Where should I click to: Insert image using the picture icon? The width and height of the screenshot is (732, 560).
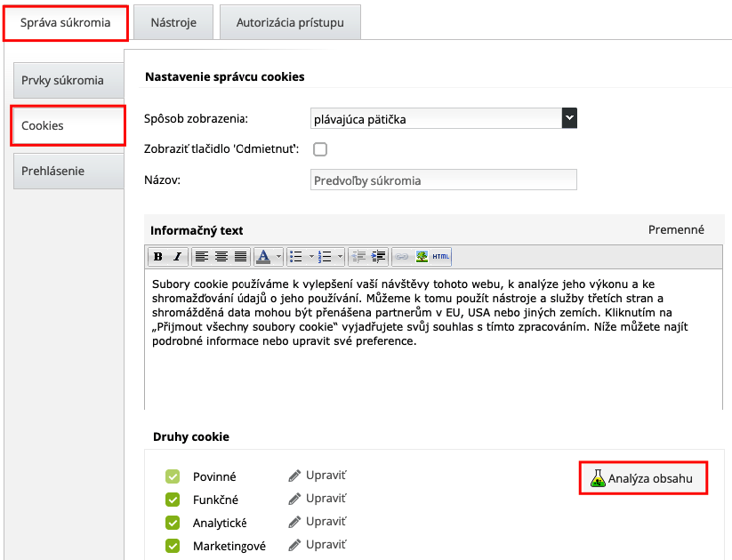422,257
